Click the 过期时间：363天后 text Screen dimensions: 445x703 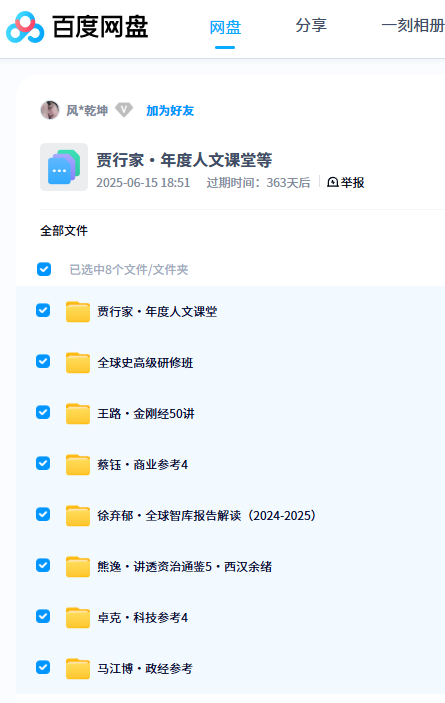click(258, 182)
